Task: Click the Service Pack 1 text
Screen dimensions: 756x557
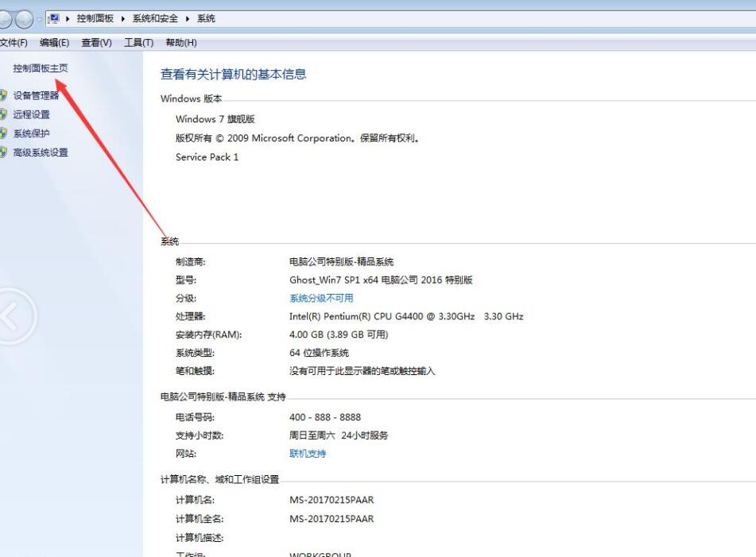Action: click(207, 157)
